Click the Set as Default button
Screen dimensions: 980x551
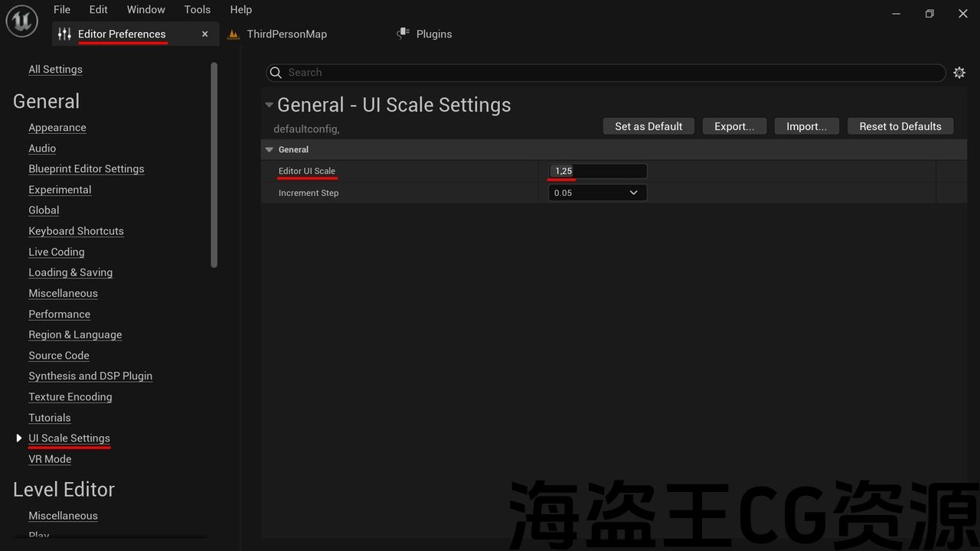[648, 126]
